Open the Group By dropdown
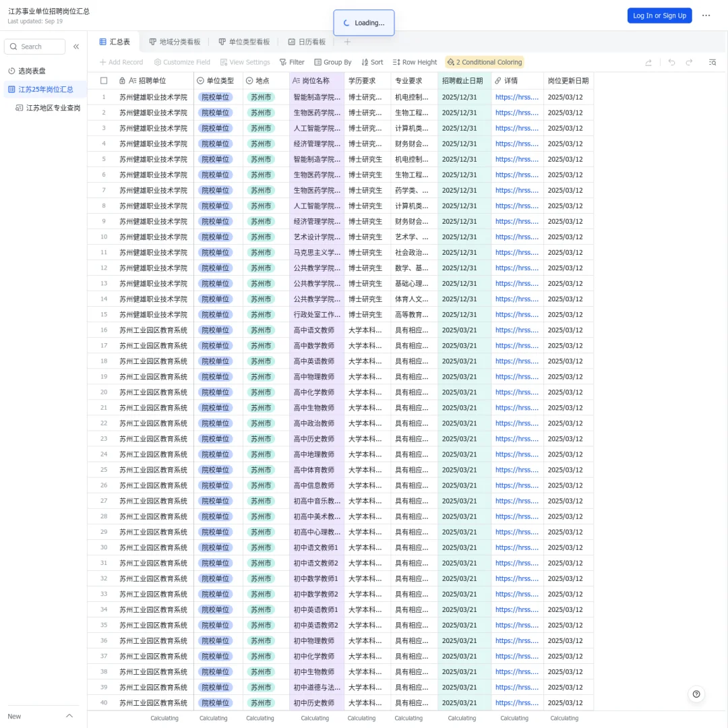Image resolution: width=728 pixels, height=728 pixels. tap(332, 62)
